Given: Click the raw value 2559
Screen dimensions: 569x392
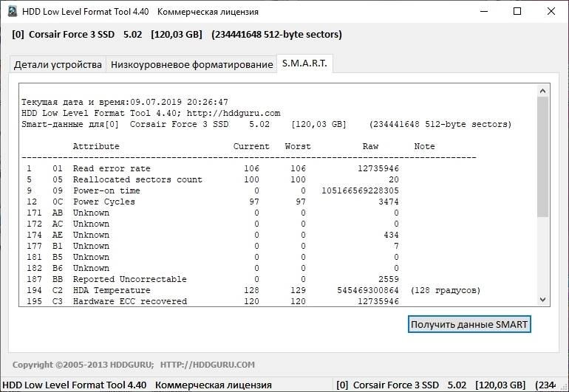Looking at the screenshot, I should coord(389,279).
